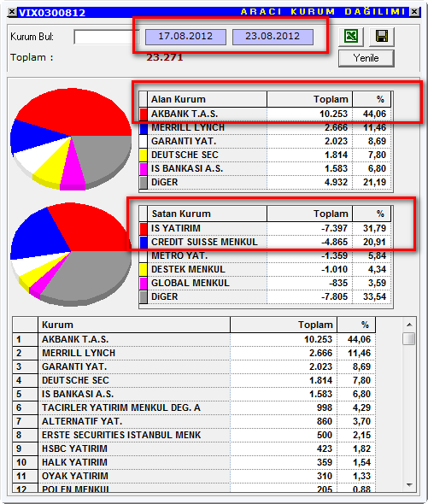The width and height of the screenshot is (428, 504).
Task: Close window with title bar right X
Action: 414,12
